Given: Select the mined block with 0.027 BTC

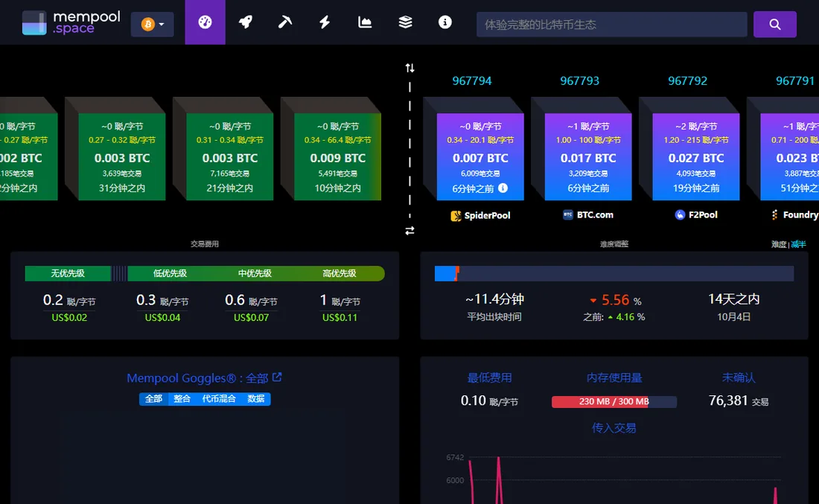Looking at the screenshot, I should click(695, 156).
